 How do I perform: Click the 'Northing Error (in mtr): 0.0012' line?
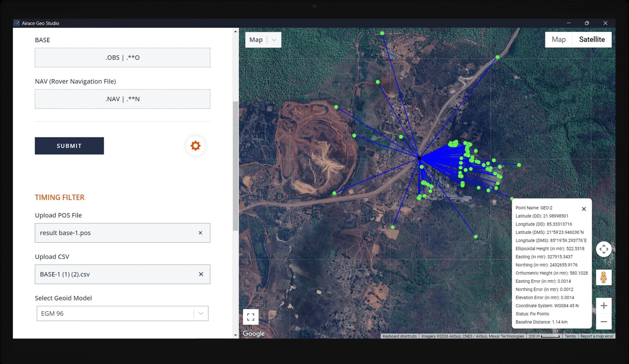[x=544, y=289]
